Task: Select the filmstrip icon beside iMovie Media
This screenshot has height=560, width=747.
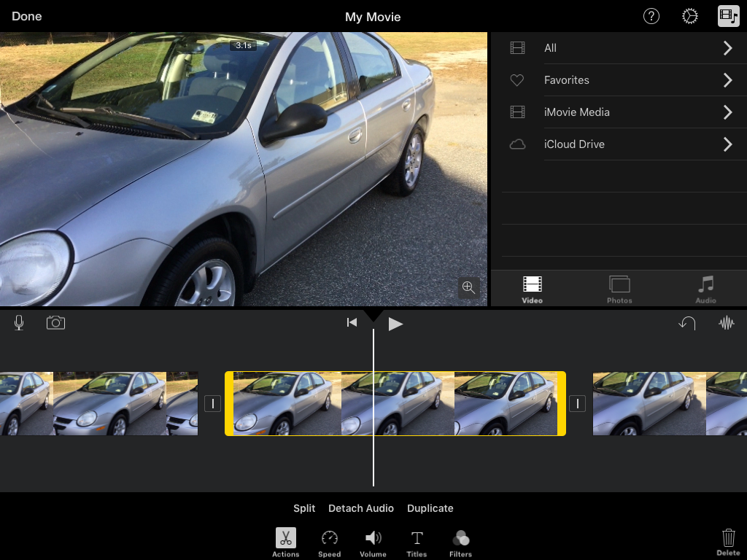Action: click(x=517, y=112)
